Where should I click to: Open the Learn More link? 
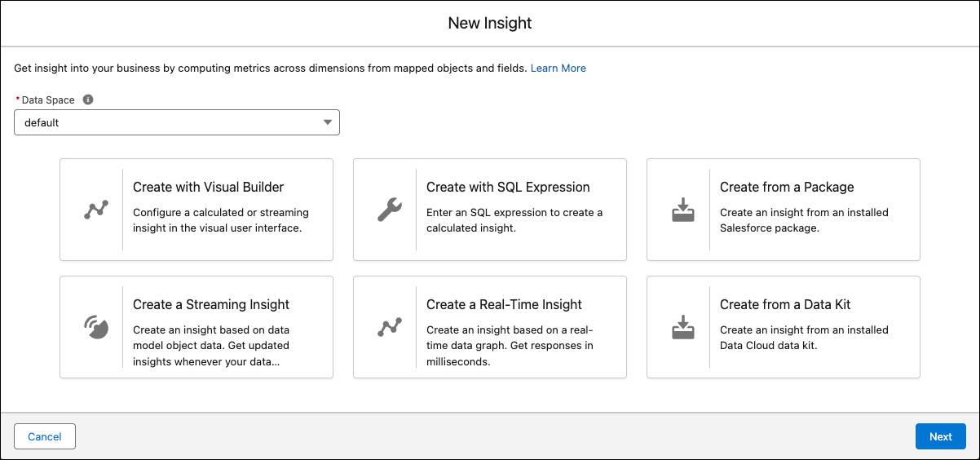click(x=558, y=68)
